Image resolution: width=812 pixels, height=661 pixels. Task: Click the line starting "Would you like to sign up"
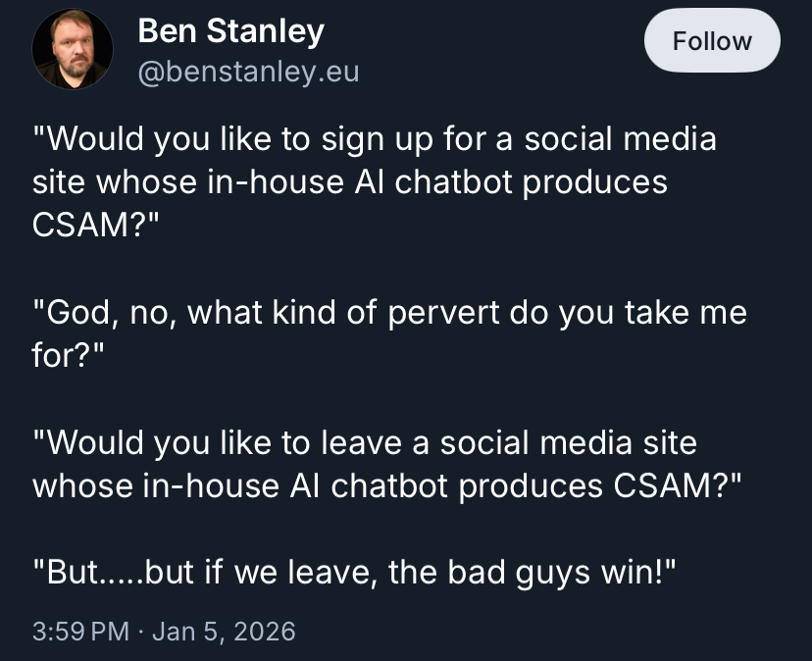[x=375, y=139]
